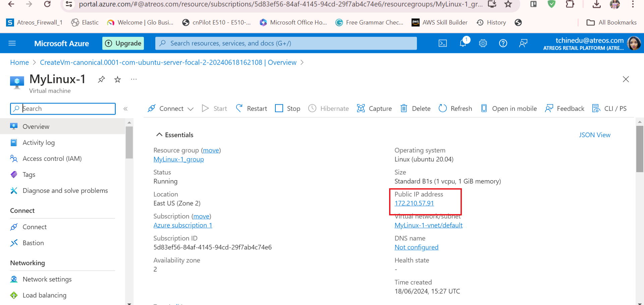Close the MyLinux-1 resource blade
This screenshot has height=305, width=644.
tap(626, 79)
